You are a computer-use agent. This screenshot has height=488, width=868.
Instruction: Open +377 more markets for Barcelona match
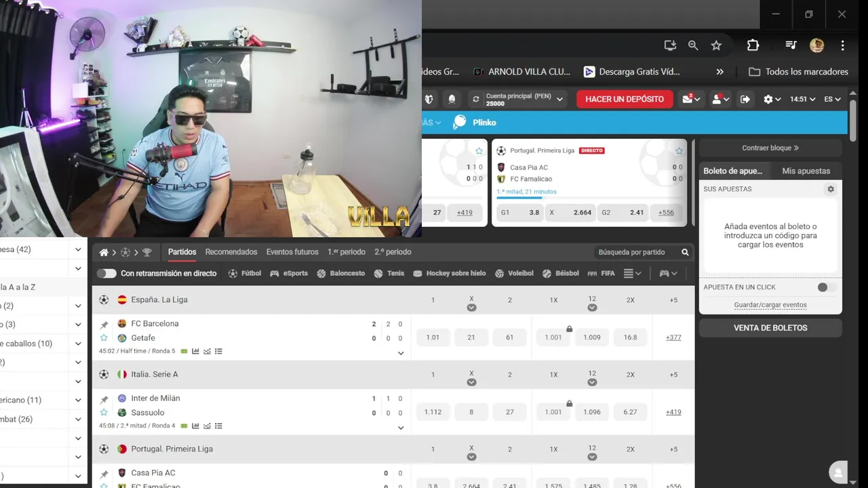[673, 338]
